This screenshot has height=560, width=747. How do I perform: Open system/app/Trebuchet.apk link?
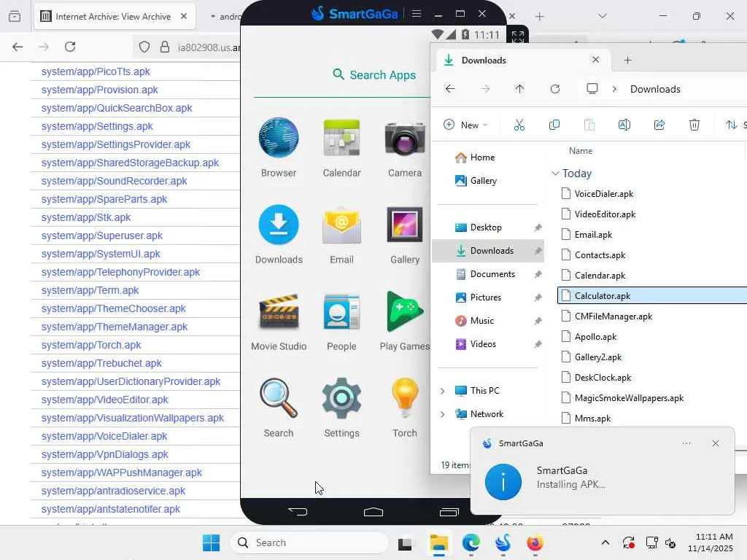[101, 363]
